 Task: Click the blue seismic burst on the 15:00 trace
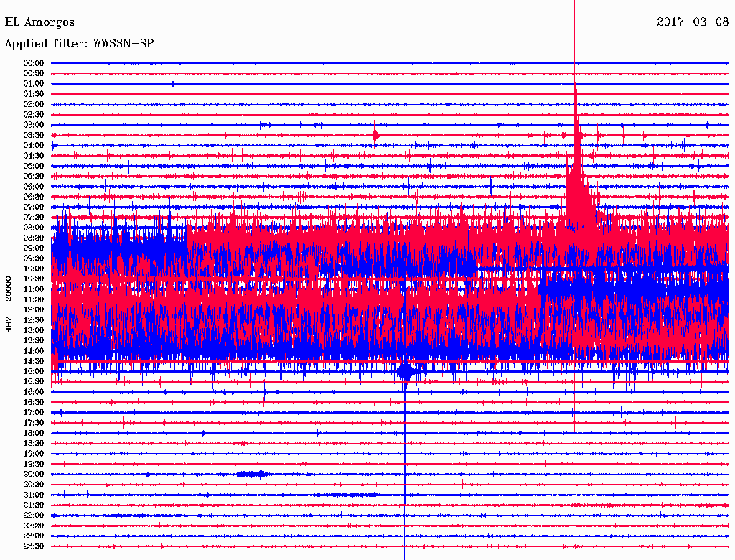click(x=406, y=372)
